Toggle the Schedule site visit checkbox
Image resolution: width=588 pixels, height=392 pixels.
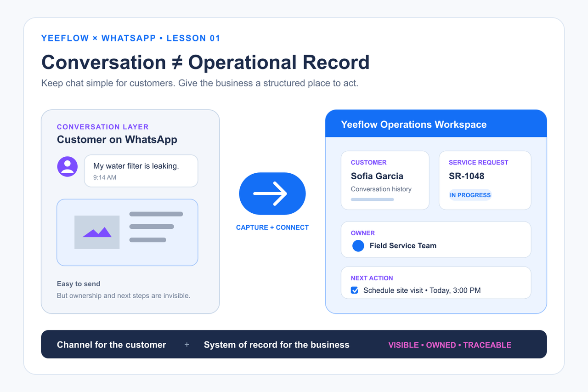(x=355, y=290)
